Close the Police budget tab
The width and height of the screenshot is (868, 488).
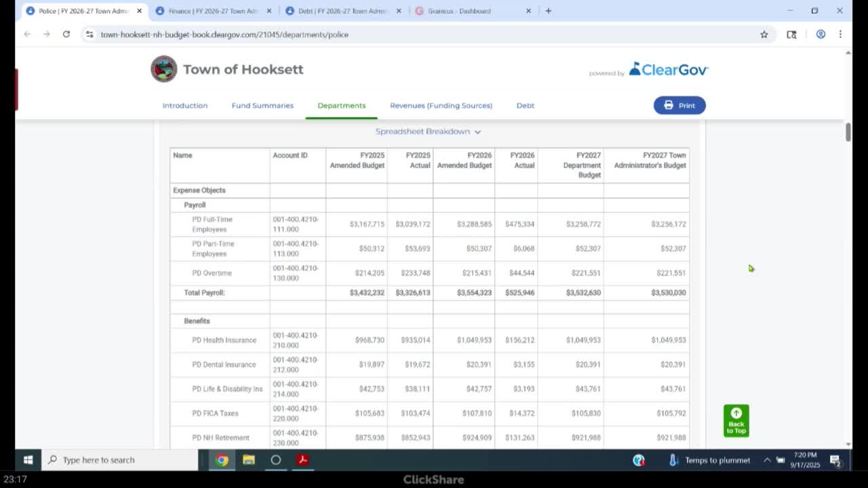coord(139,11)
